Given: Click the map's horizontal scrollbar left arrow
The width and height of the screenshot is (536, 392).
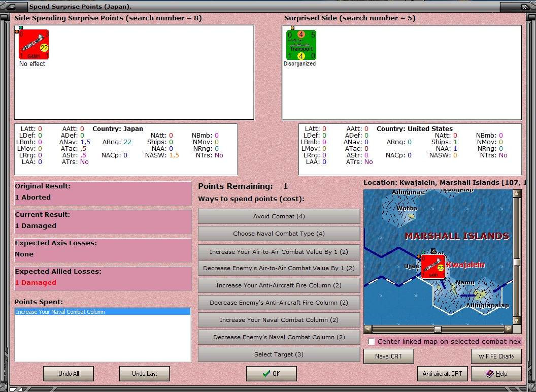Looking at the screenshot, I should coord(368,329).
